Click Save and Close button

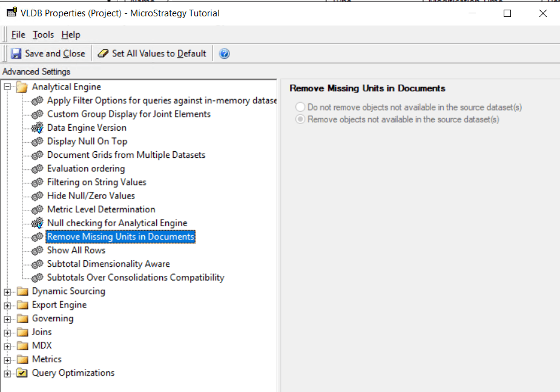coord(48,54)
